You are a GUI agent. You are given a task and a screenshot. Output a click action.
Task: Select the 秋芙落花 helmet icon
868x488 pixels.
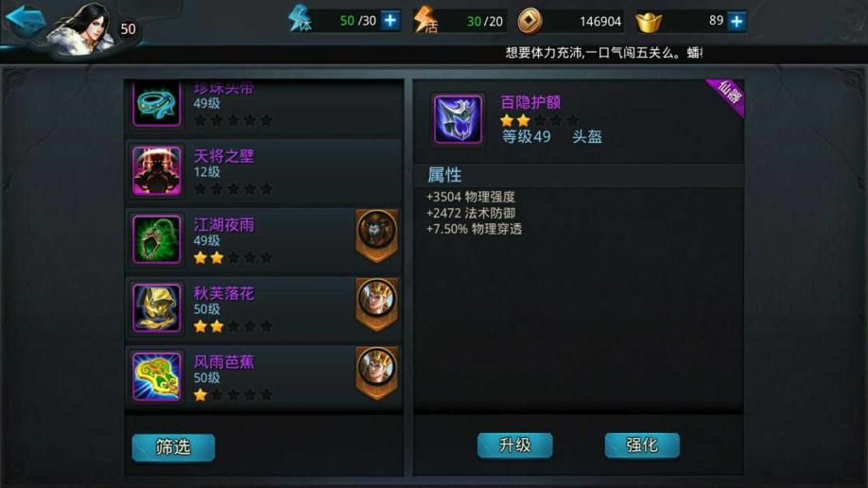point(157,308)
